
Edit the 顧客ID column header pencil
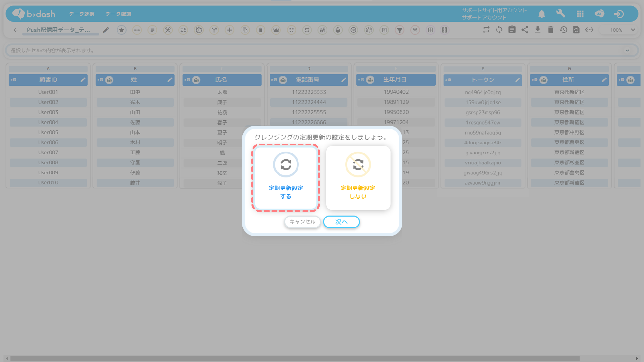coord(83,80)
